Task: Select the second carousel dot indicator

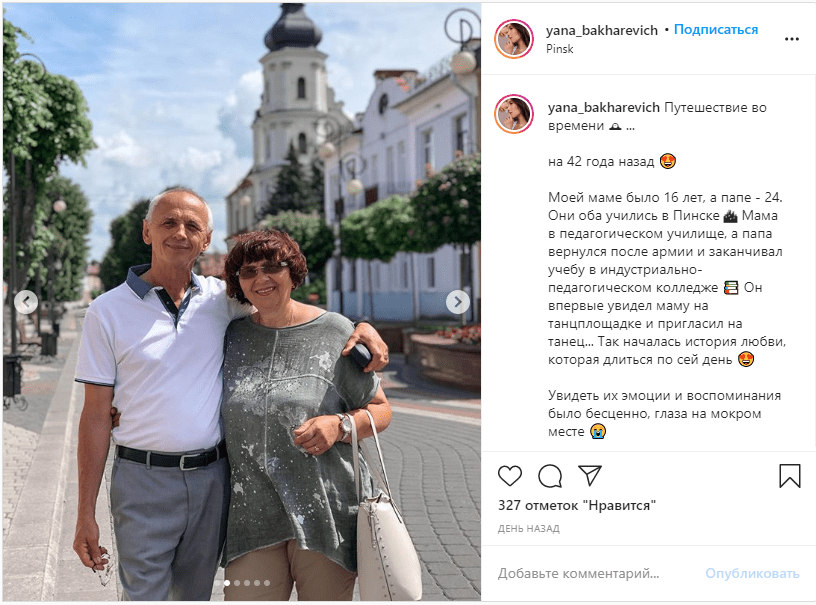Action: (237, 583)
